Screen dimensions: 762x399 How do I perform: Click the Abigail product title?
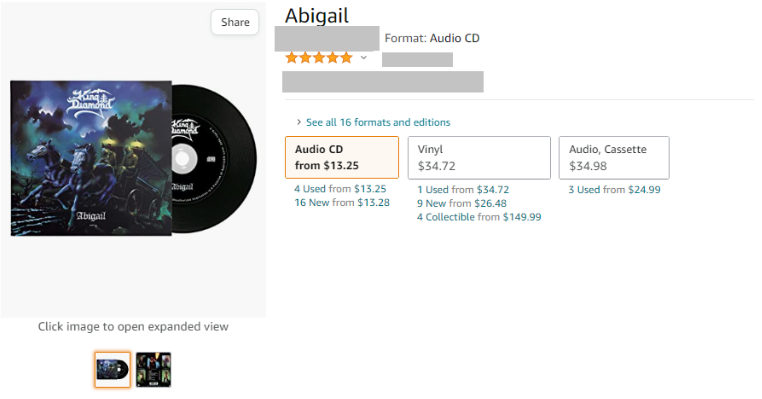tap(317, 16)
